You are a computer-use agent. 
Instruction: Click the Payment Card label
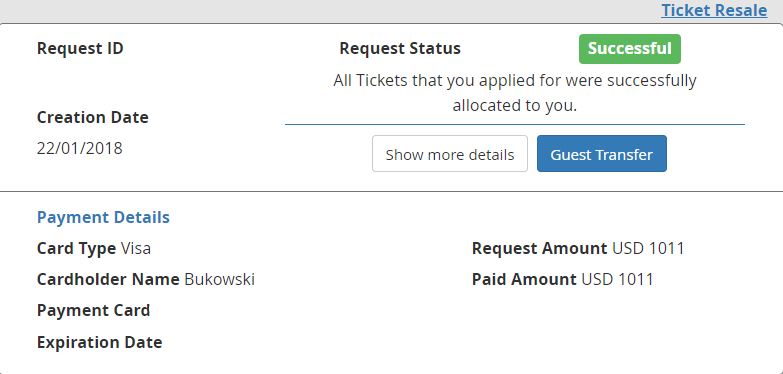tap(93, 310)
